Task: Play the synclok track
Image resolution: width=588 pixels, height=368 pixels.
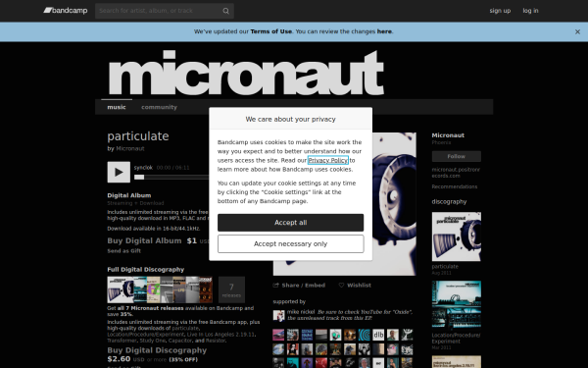Action: coord(119,172)
